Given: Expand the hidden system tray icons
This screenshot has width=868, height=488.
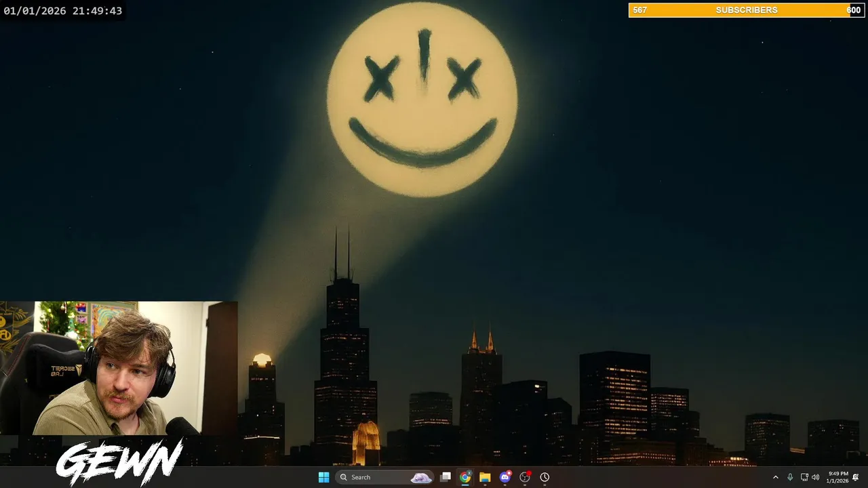Looking at the screenshot, I should click(x=776, y=477).
